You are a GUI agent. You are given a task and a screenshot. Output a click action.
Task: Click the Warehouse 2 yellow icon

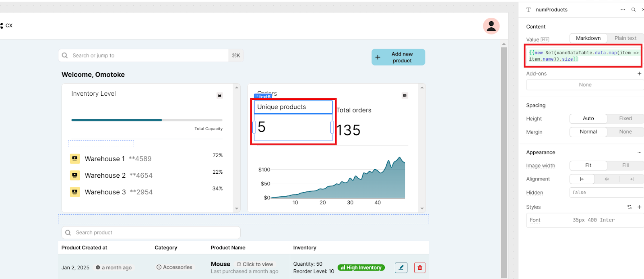[75, 175]
